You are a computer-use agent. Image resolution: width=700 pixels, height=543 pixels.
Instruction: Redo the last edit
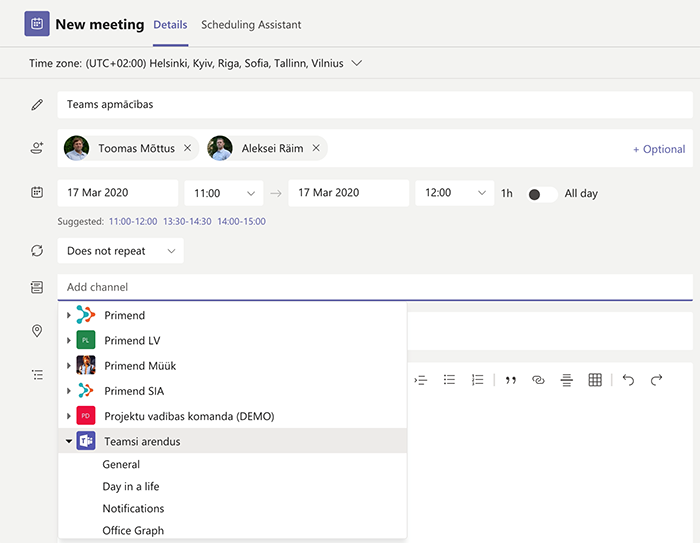point(656,380)
